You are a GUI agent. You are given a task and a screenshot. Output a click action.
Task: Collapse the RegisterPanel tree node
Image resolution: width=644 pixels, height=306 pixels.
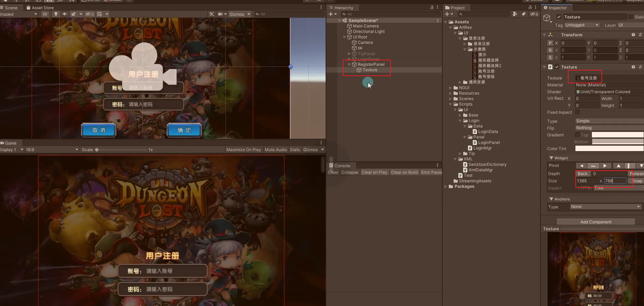pos(349,64)
